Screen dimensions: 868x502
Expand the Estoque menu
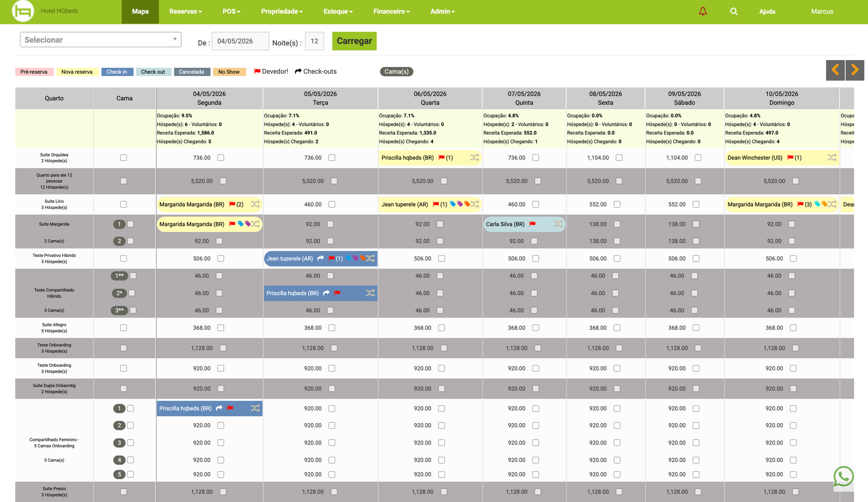(338, 11)
